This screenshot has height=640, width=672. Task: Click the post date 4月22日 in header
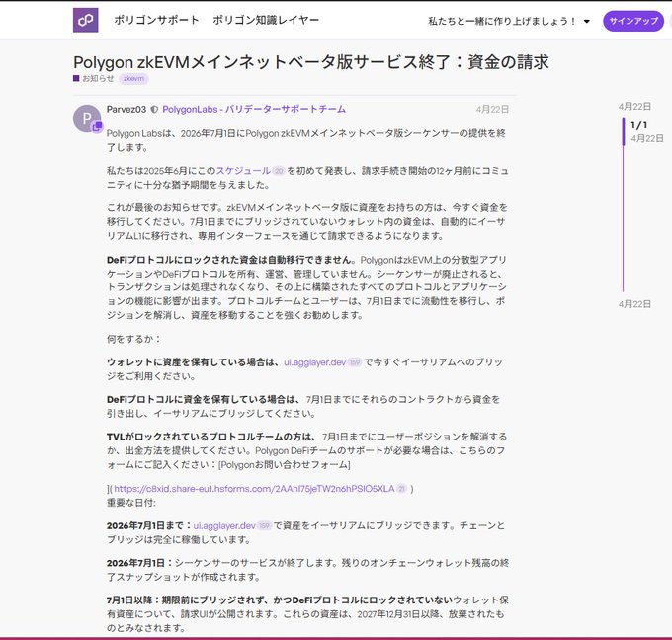pyautogui.click(x=492, y=110)
